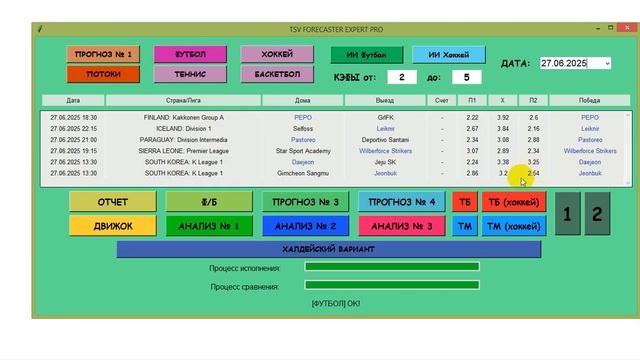Click the АНАЛИЗ № 1 button
Image resolution: width=640 pixels, height=360 pixels.
pyautogui.click(x=209, y=226)
